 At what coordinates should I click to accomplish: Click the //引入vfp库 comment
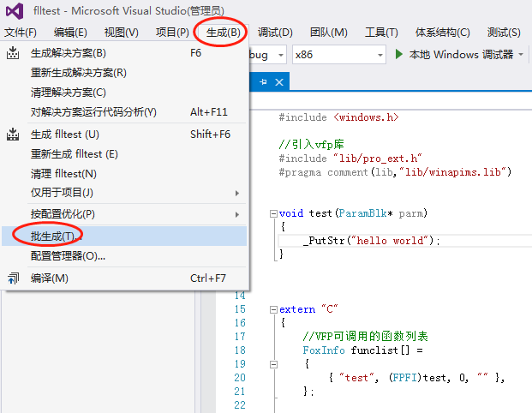tap(312, 145)
